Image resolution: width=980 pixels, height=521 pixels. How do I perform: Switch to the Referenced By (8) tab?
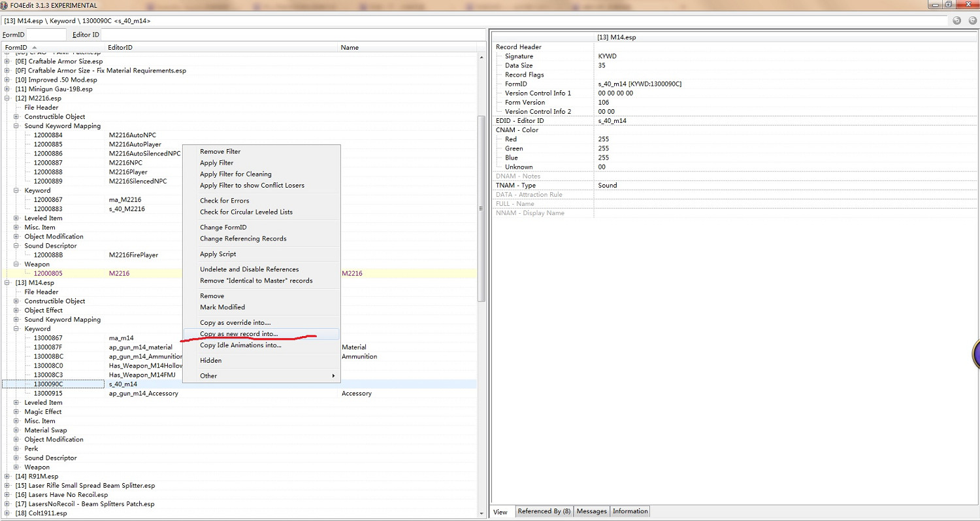coord(544,511)
